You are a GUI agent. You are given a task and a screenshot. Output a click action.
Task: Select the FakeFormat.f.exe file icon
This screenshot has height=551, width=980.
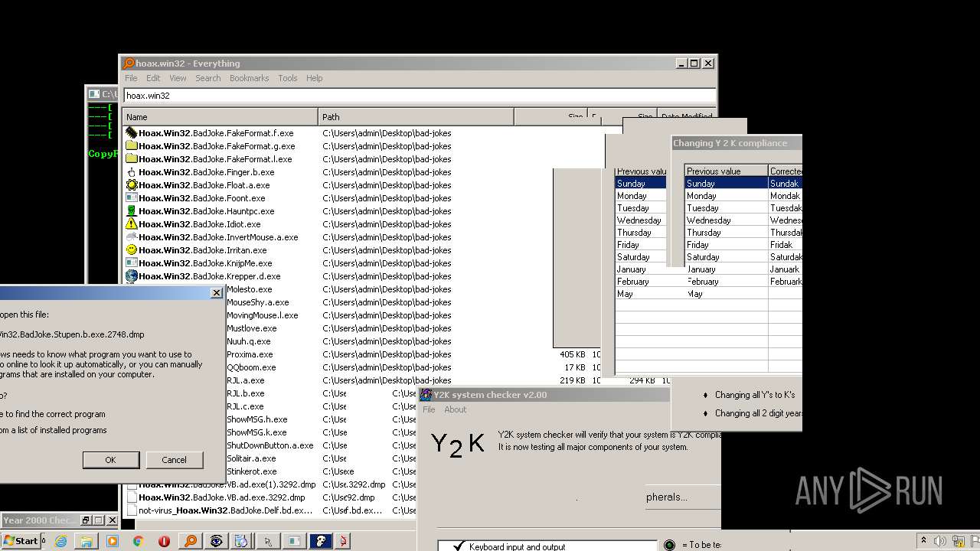click(x=132, y=133)
